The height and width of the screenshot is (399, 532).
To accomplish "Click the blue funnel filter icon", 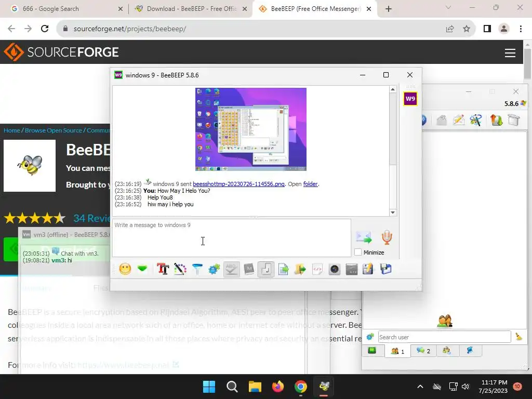I will [197, 269].
